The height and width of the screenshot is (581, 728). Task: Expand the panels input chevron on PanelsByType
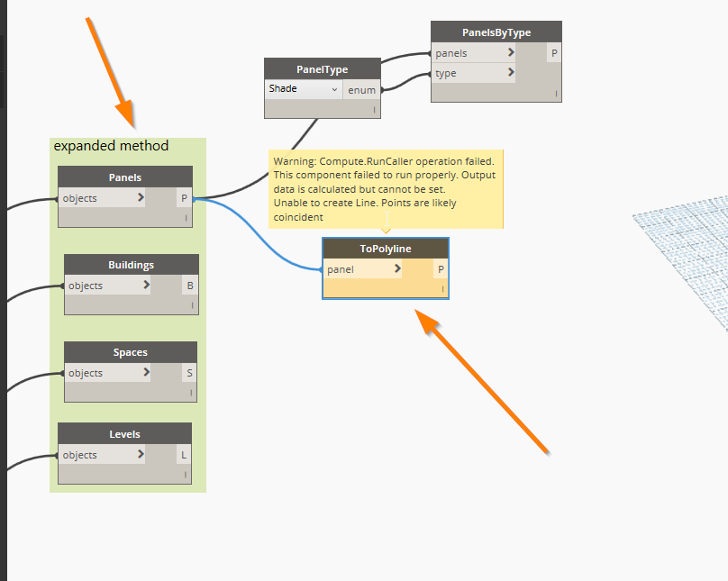pos(511,52)
